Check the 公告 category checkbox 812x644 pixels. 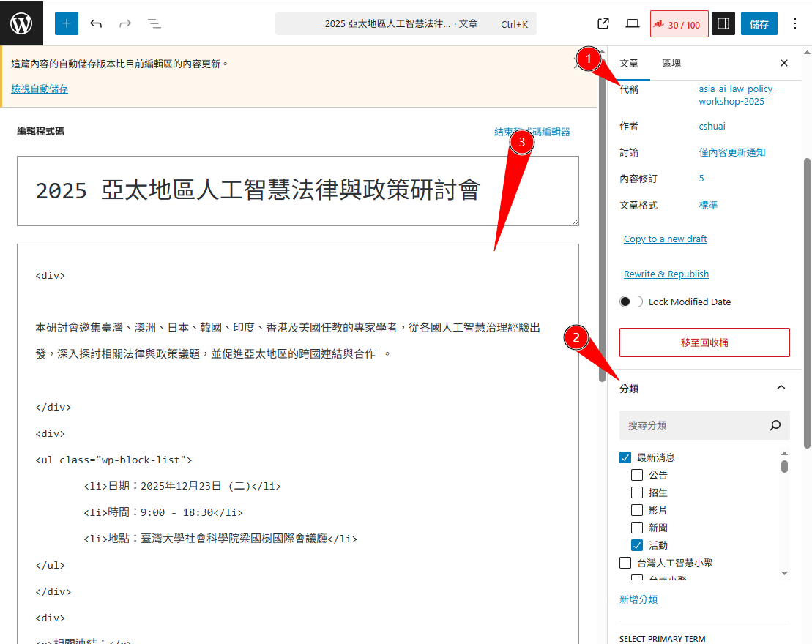click(637, 475)
